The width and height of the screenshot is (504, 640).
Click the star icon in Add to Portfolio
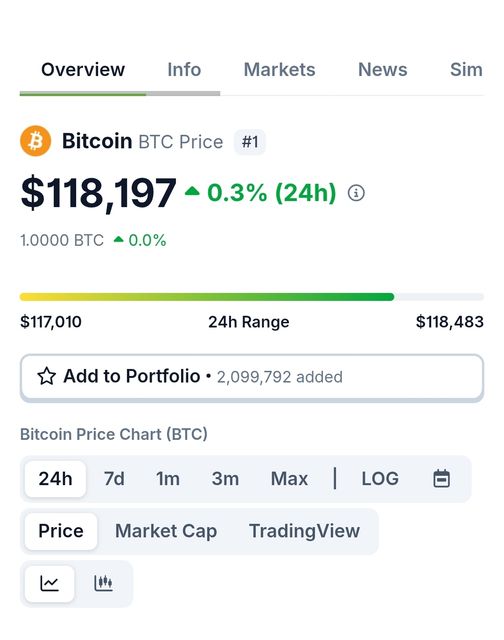coord(47,376)
